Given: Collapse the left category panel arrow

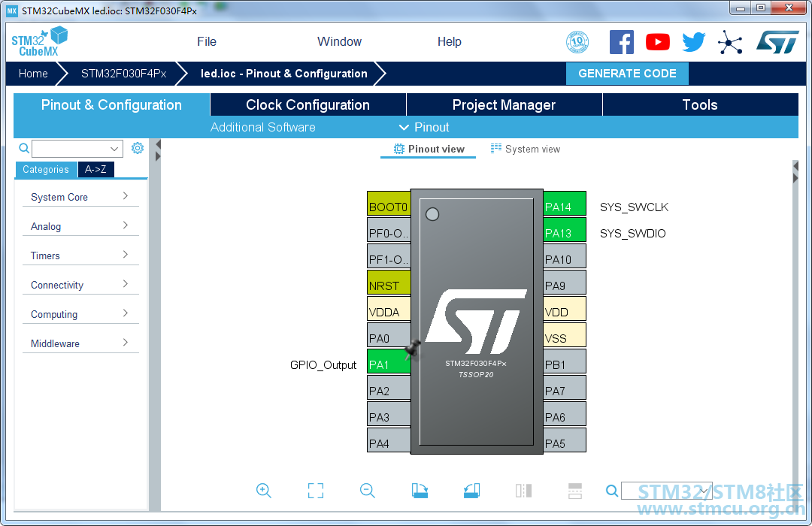Looking at the screenshot, I should (x=158, y=144).
